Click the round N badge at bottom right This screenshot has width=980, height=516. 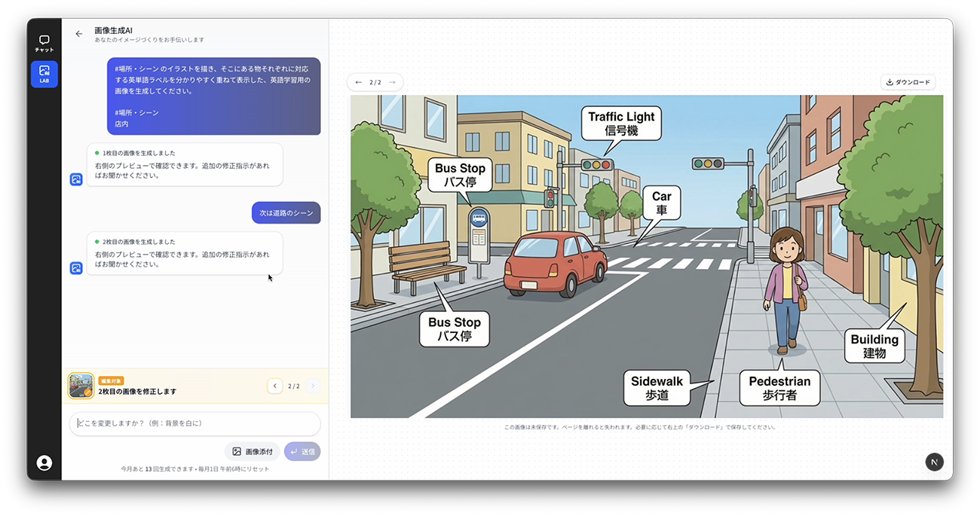[x=934, y=462]
